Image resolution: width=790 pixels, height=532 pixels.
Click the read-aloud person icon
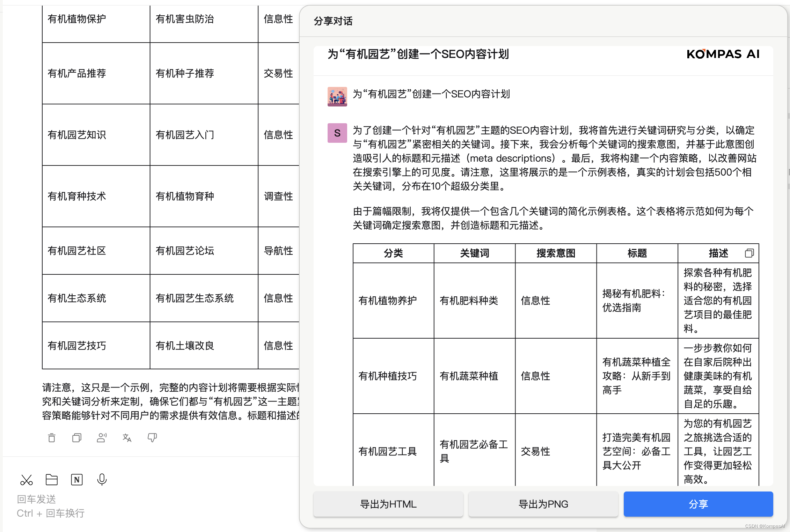click(102, 437)
